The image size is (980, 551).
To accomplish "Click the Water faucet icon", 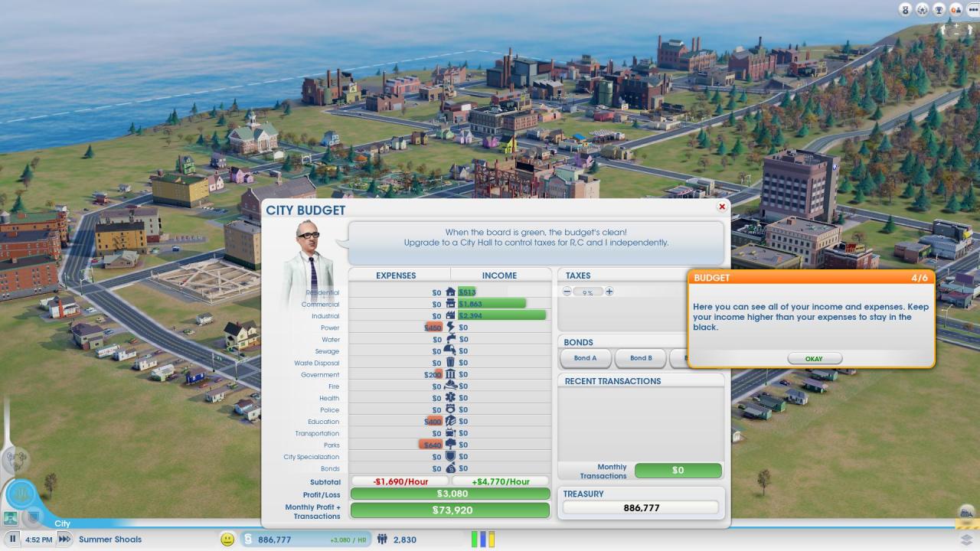I will [450, 339].
